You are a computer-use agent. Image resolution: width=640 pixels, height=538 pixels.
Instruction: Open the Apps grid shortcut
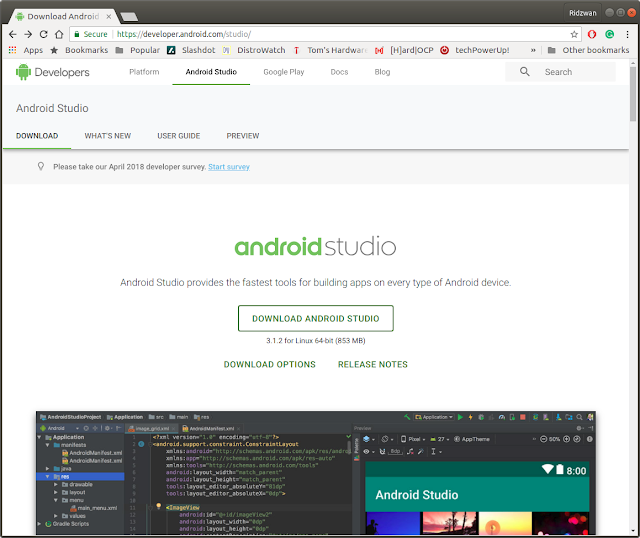(x=25, y=50)
